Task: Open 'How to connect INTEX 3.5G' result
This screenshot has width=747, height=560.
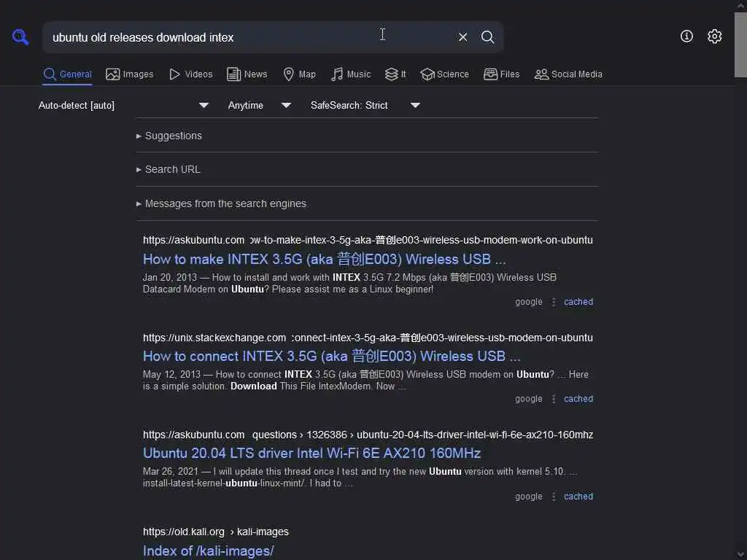Action: tap(332, 356)
